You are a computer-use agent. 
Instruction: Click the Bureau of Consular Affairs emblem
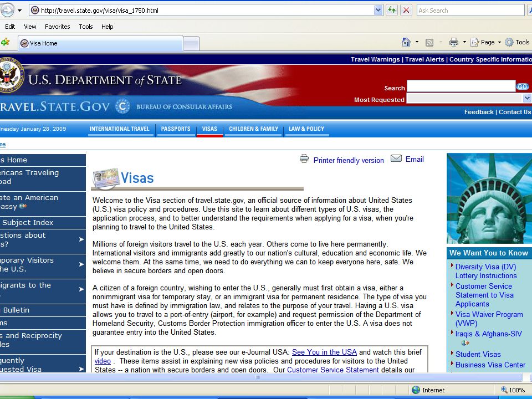pyautogui.click(x=122, y=106)
